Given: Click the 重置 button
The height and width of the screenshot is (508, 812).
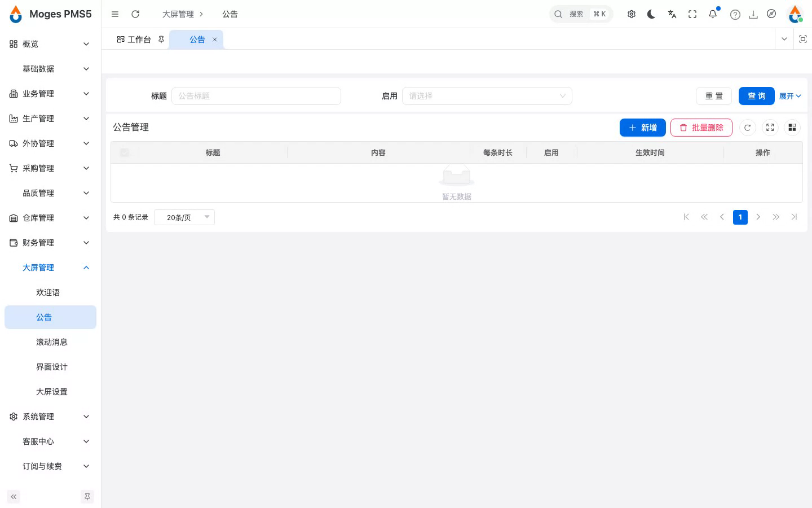Looking at the screenshot, I should click(714, 96).
